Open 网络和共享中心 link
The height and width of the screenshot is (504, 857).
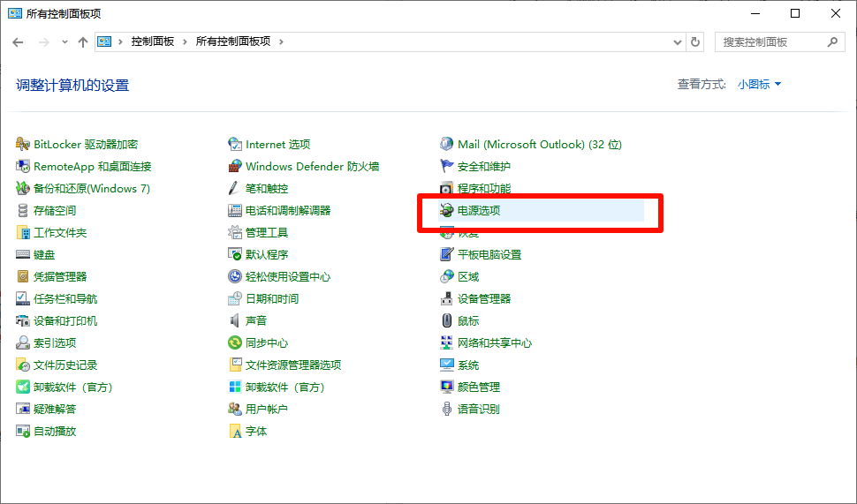pyautogui.click(x=495, y=343)
